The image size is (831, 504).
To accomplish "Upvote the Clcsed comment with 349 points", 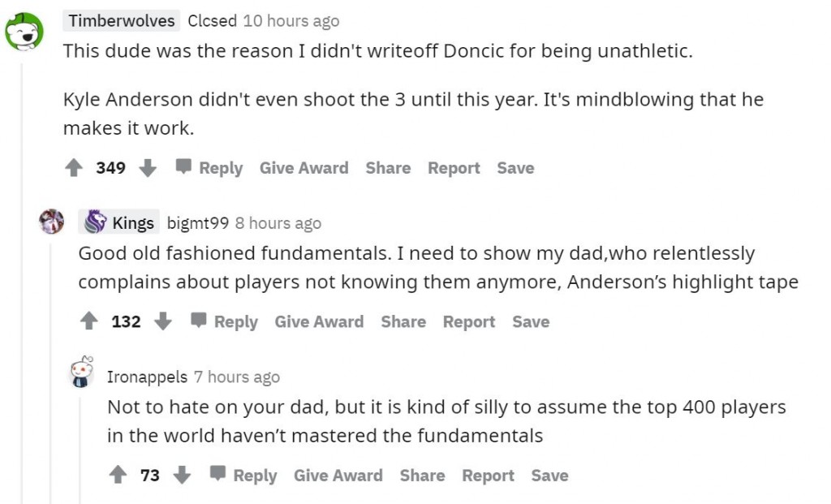I will tap(74, 168).
